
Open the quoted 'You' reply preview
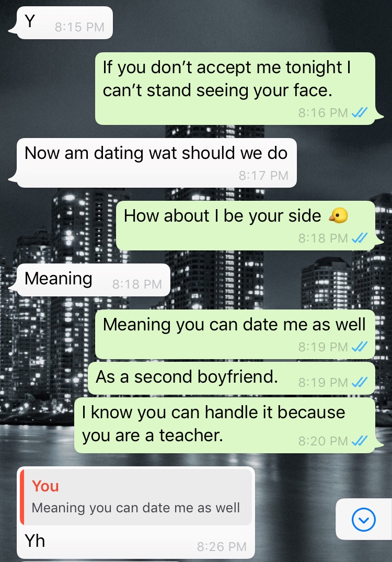[136, 497]
